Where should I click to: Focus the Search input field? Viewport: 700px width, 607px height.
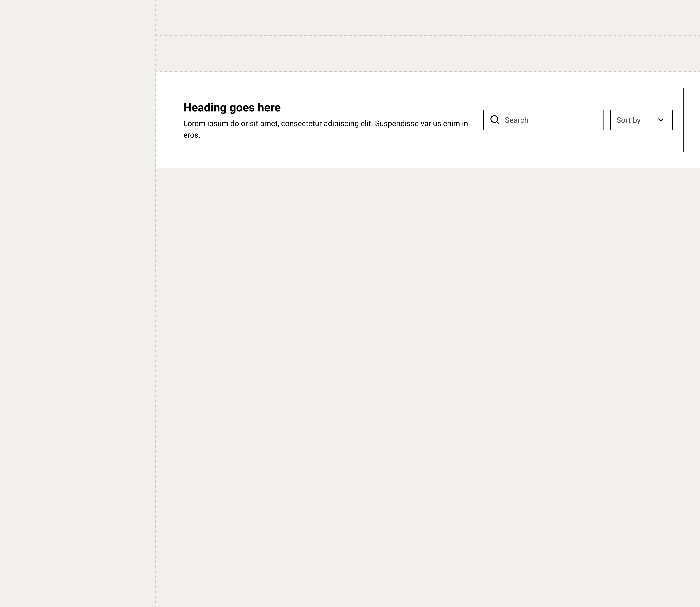(543, 120)
